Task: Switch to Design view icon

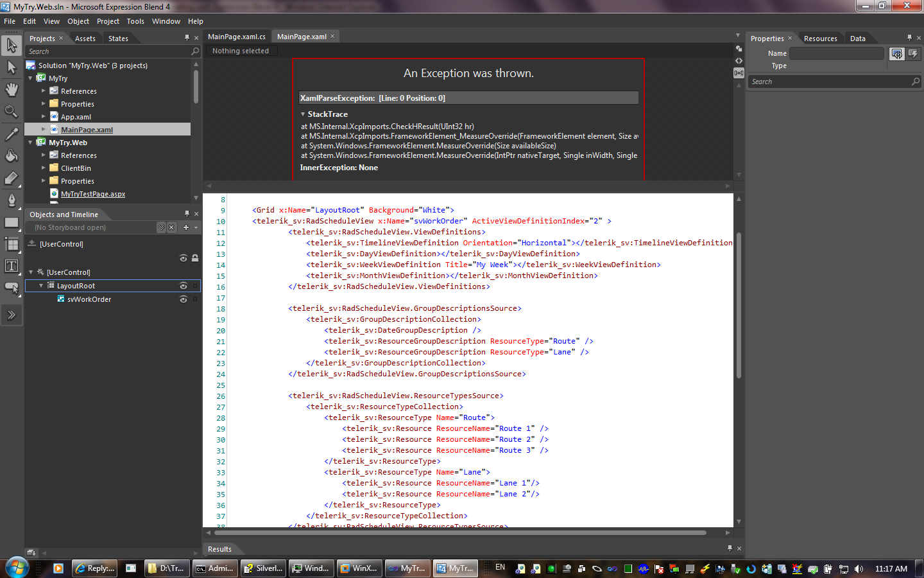Action: coord(739,49)
